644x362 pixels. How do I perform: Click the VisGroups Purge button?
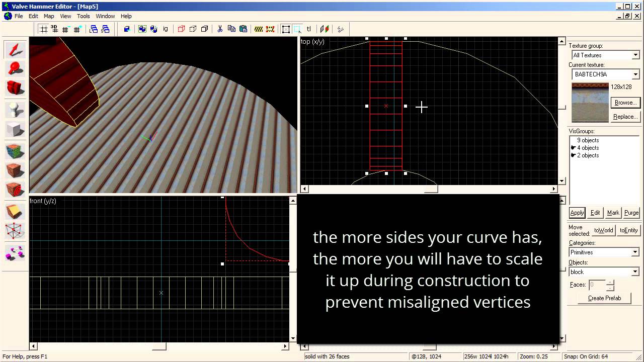(x=631, y=213)
